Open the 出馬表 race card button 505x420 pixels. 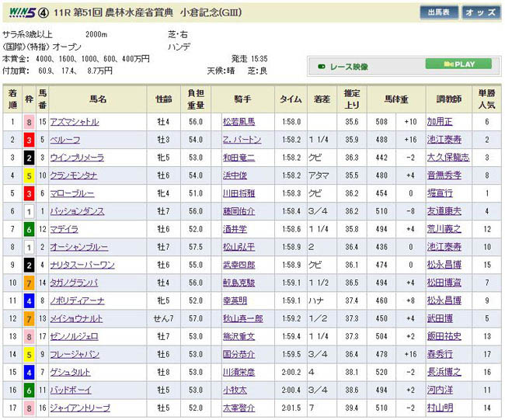click(438, 12)
